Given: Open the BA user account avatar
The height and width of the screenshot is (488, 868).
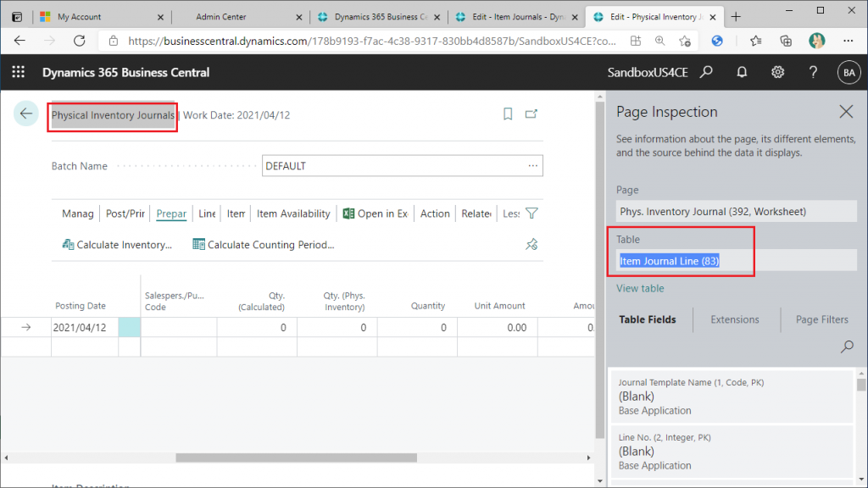Looking at the screenshot, I should (849, 73).
